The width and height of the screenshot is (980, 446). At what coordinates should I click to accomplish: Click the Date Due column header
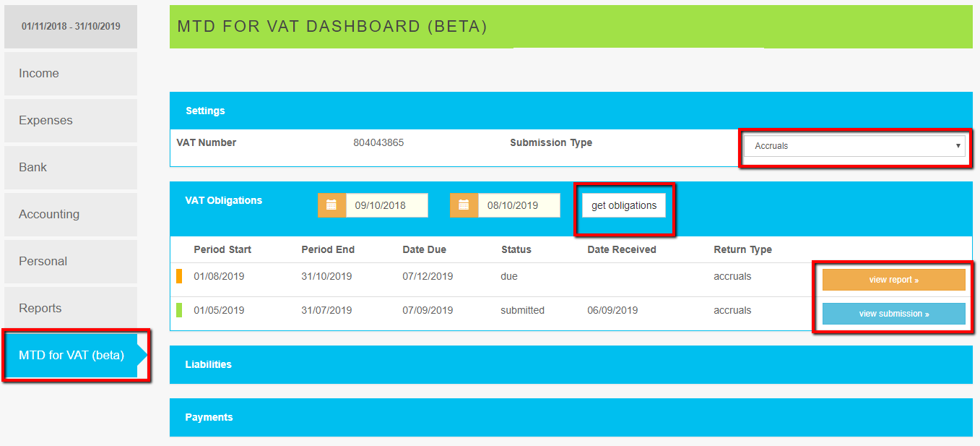click(x=425, y=249)
